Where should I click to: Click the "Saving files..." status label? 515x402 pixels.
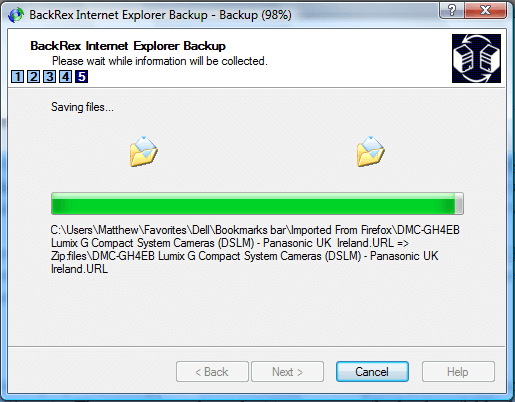coord(82,107)
